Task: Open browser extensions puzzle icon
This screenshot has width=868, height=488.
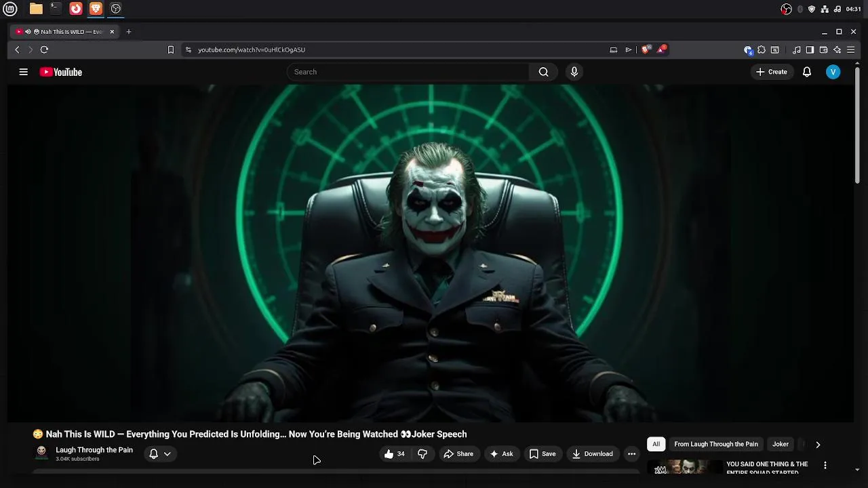Action: [x=762, y=49]
